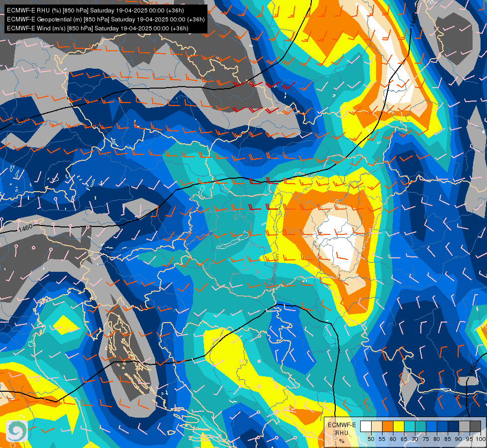Choose the teal 70–75 legend swatch
This screenshot has height=448, width=487.
point(420,426)
